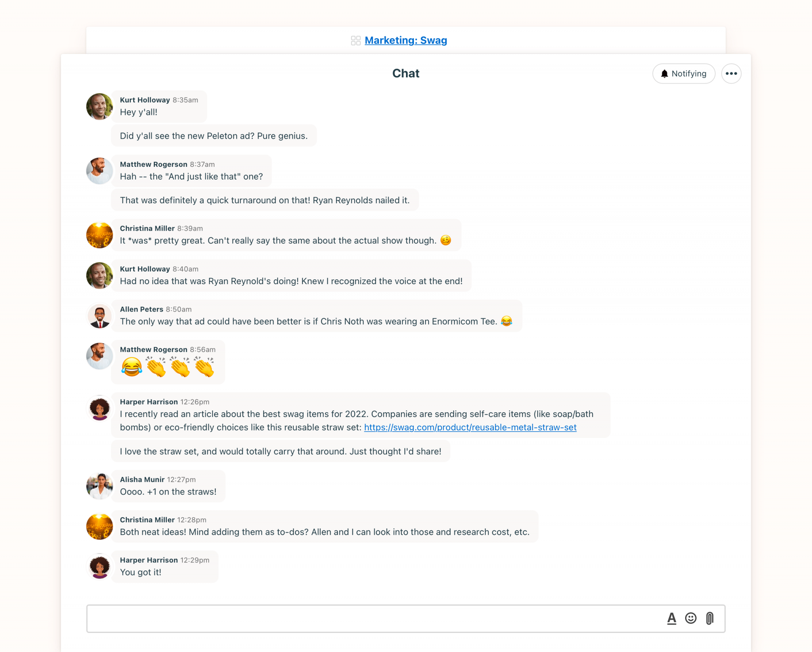Click Harper Harrison's profile avatar
The width and height of the screenshot is (812, 652).
click(99, 408)
